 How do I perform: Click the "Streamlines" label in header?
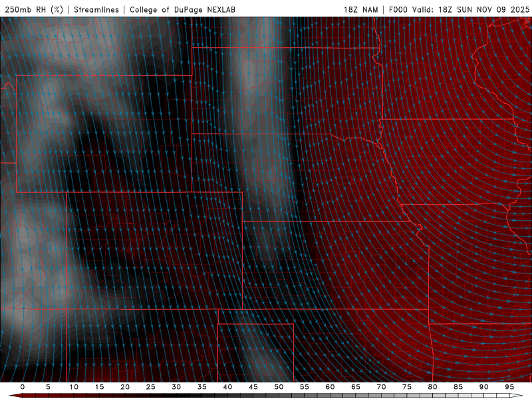tap(96, 9)
